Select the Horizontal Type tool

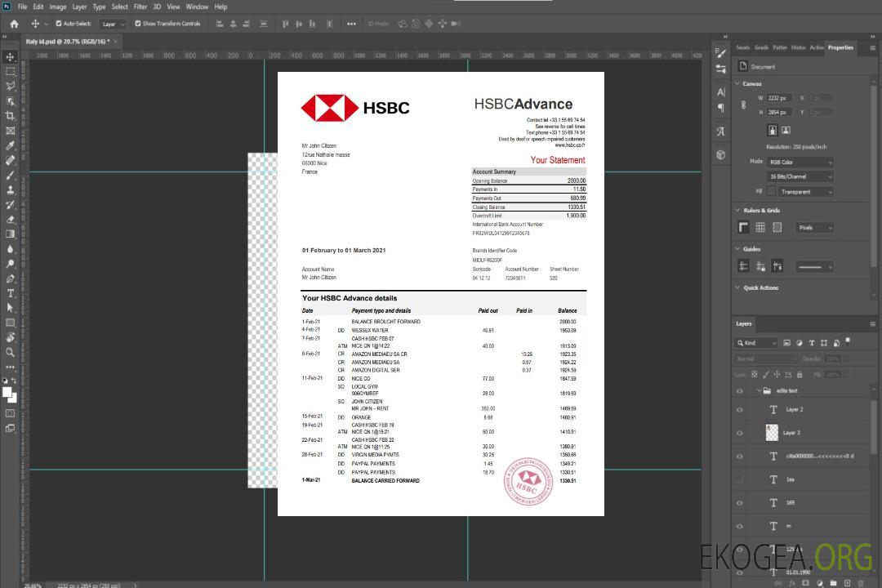point(10,293)
